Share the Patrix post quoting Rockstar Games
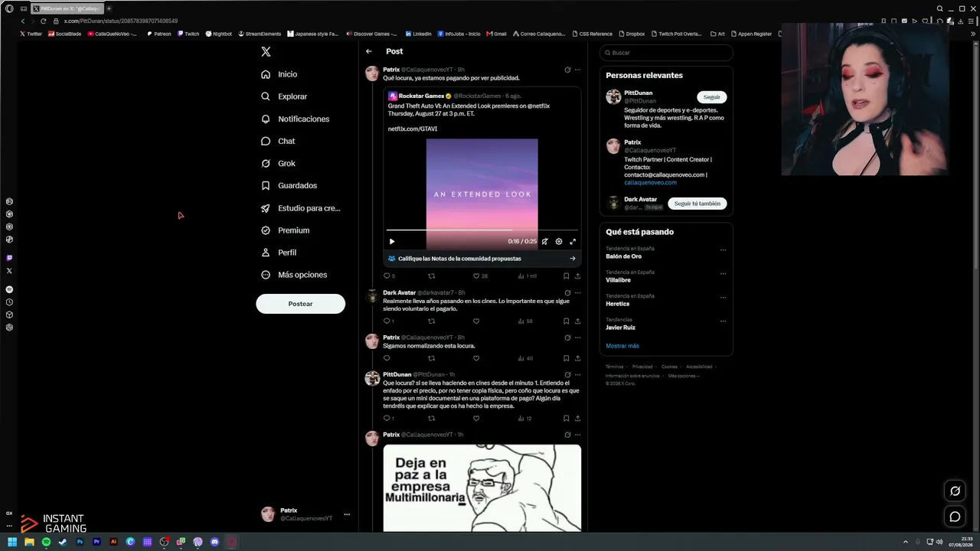Viewport: 980px width, 551px height. tap(577, 275)
